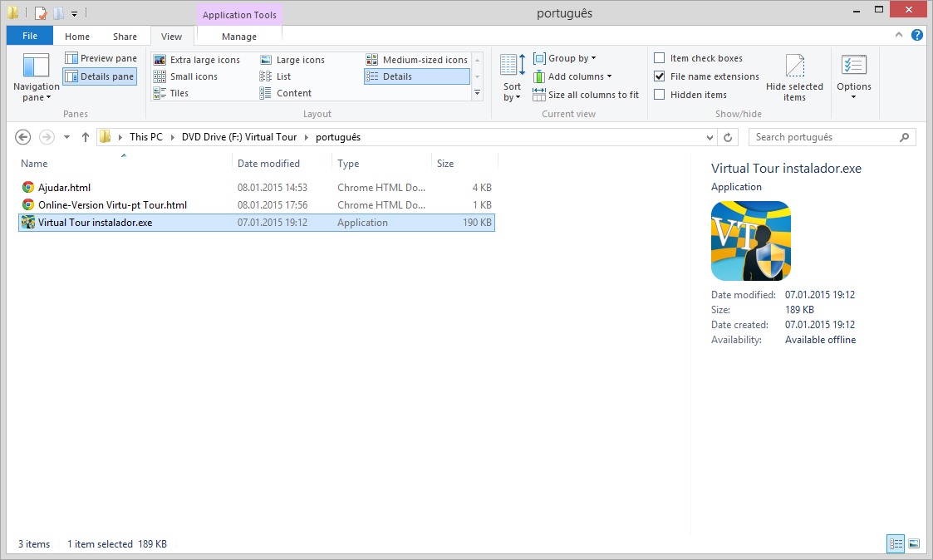Switch layout to Content view
Image resolution: width=933 pixels, height=560 pixels.
tap(286, 93)
